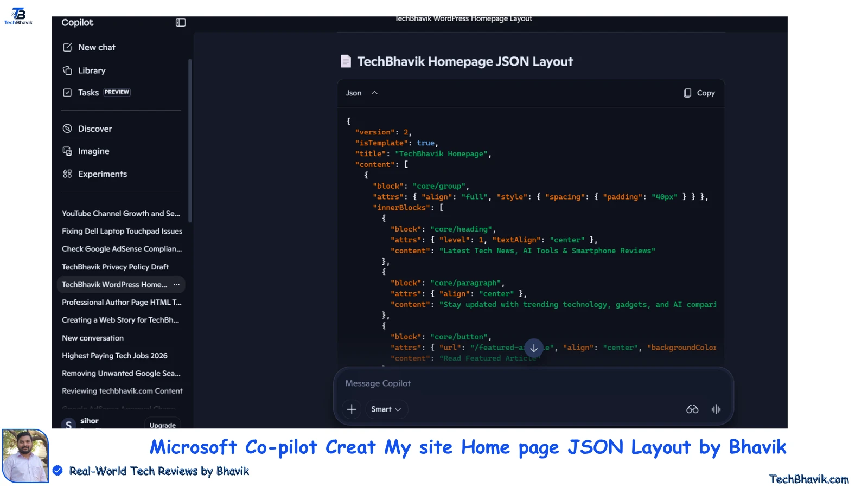Screen dimensions: 868x488
Task: Open 'Highest Paying Tech Jobs 2026' chat
Action: (114, 356)
